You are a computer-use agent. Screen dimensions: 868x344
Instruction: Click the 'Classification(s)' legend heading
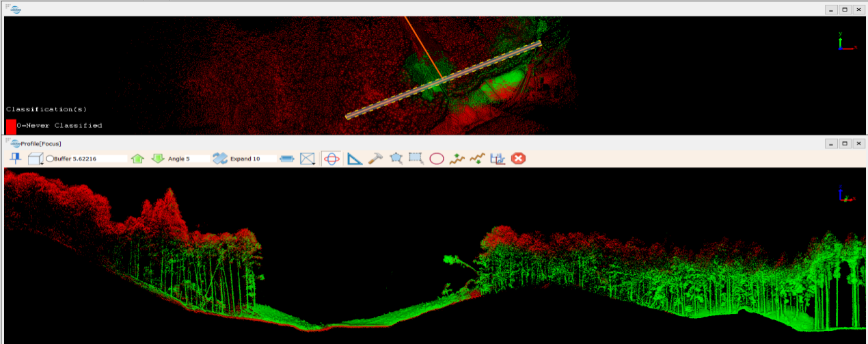tap(46, 109)
